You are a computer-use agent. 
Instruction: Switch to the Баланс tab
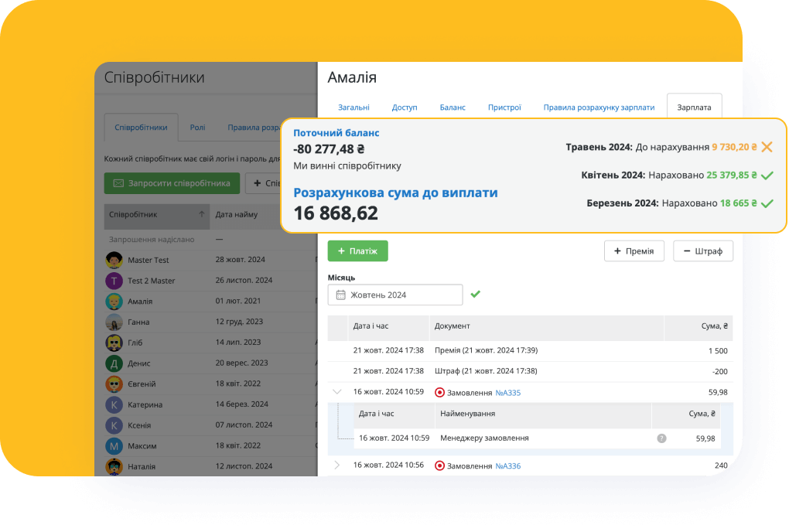(x=453, y=107)
